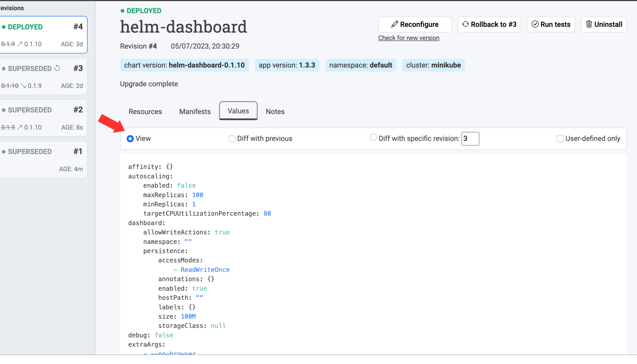Click the downgrade arrow in revision #3

click(x=23, y=86)
